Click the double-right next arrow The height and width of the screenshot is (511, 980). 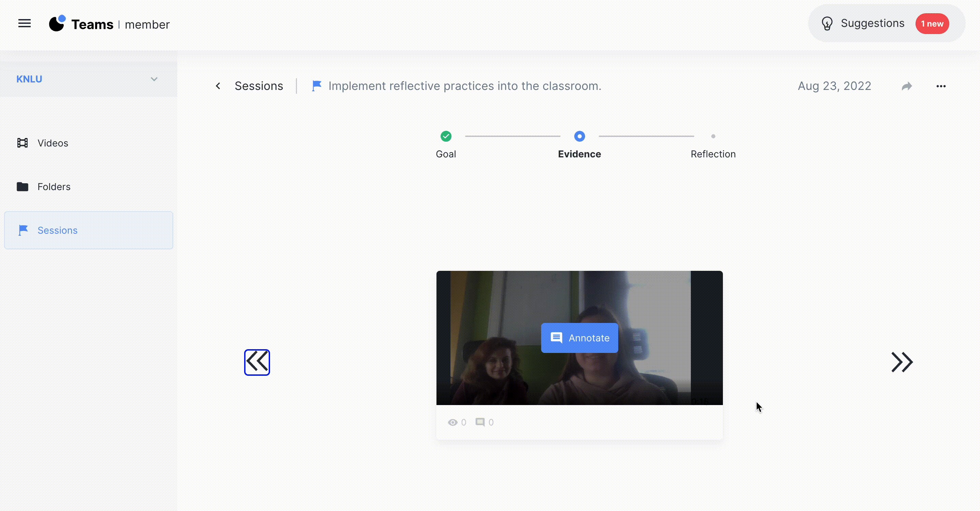[902, 362]
